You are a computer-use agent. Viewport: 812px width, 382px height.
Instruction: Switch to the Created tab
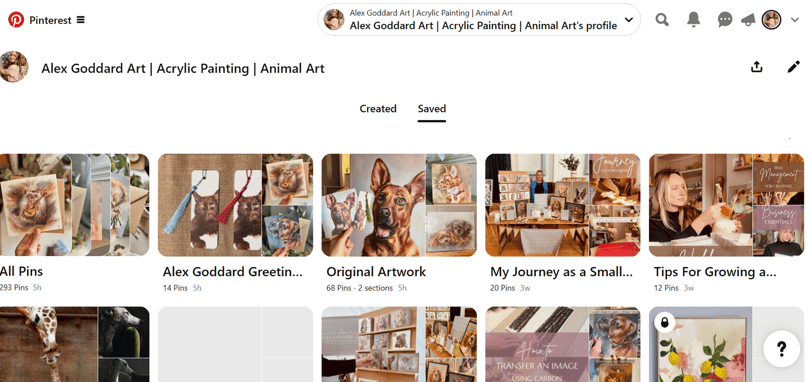pos(378,109)
